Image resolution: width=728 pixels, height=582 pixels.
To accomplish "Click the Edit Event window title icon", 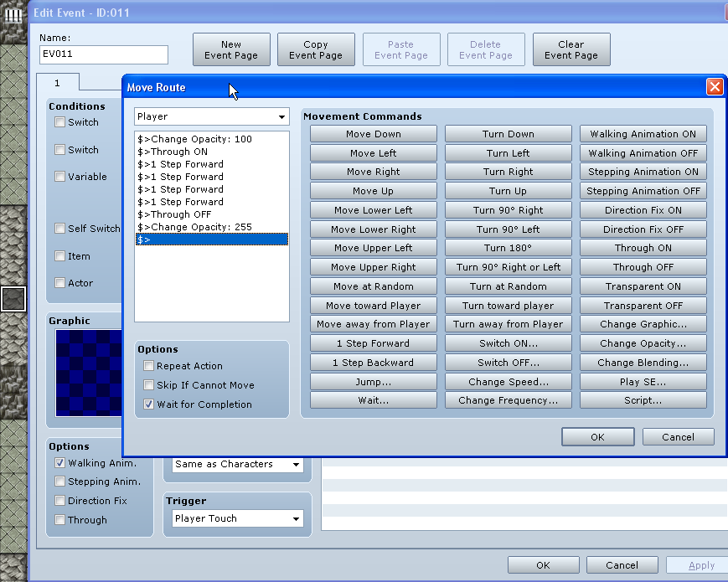I will [13, 13].
